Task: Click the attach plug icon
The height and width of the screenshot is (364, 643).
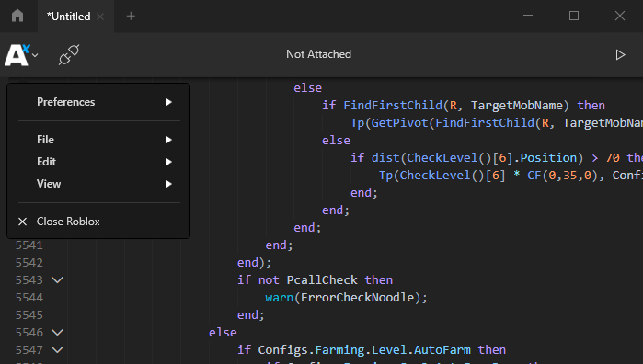Action: [68, 55]
